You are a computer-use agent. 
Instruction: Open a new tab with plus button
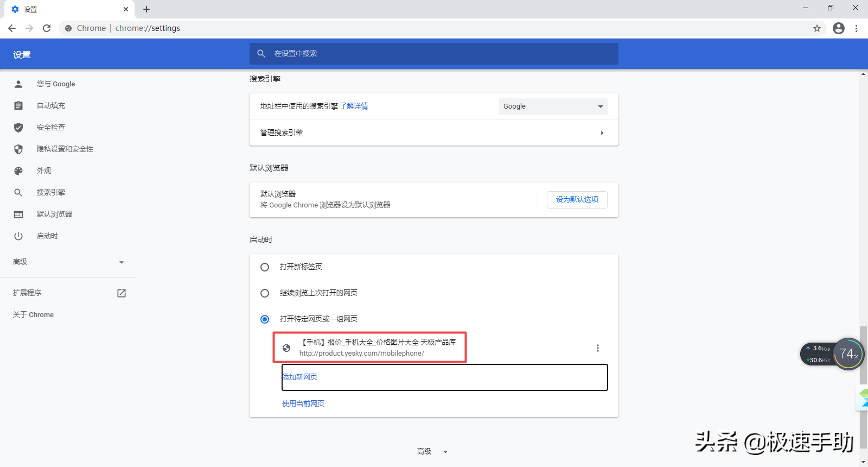tap(146, 9)
